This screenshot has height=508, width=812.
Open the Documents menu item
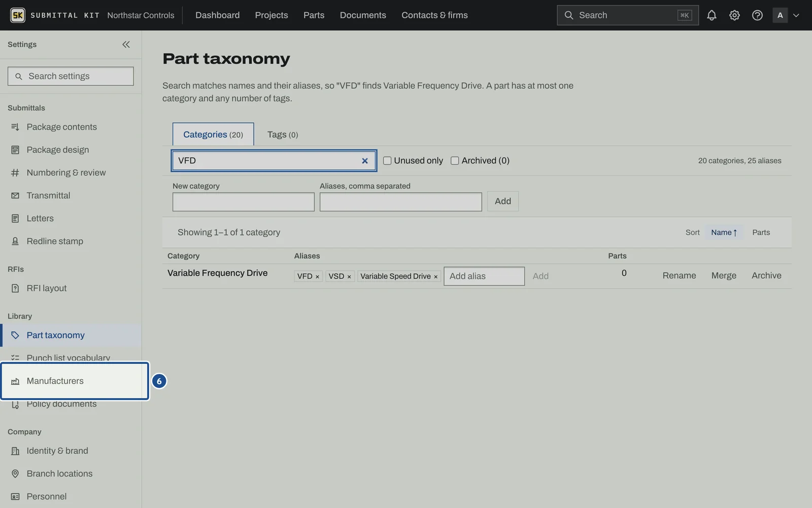[x=363, y=15]
